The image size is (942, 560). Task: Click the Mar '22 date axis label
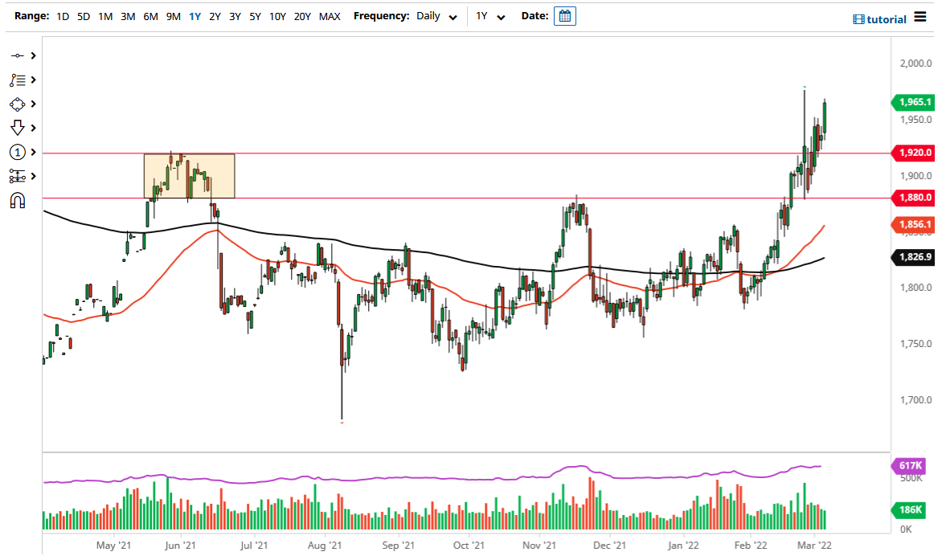[814, 545]
